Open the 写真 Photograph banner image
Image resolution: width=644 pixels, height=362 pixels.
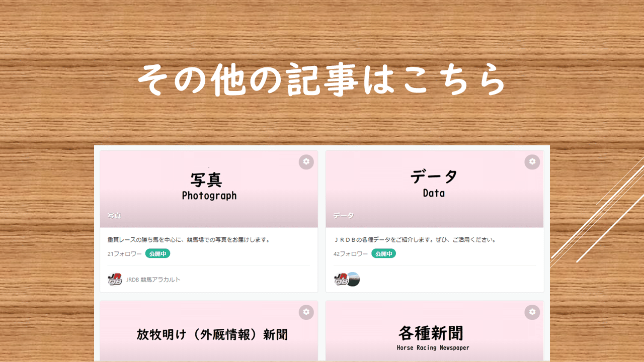209,189
